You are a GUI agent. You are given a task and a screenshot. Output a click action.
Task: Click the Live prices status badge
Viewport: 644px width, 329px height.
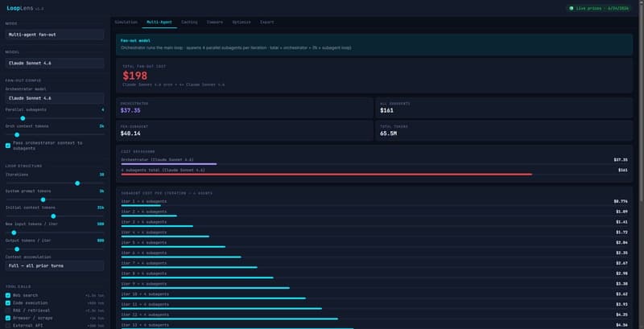click(x=599, y=8)
